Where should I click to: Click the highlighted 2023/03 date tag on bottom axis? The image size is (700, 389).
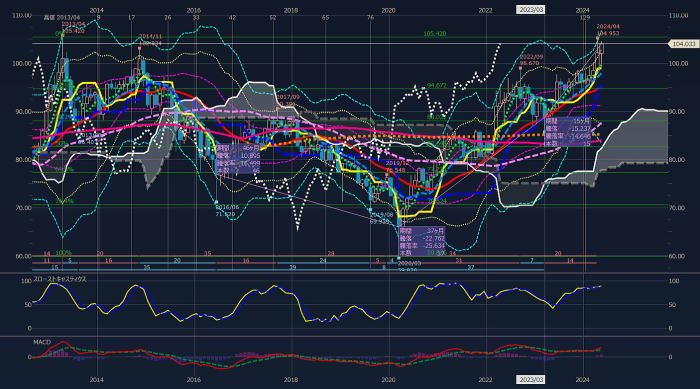pyautogui.click(x=530, y=380)
